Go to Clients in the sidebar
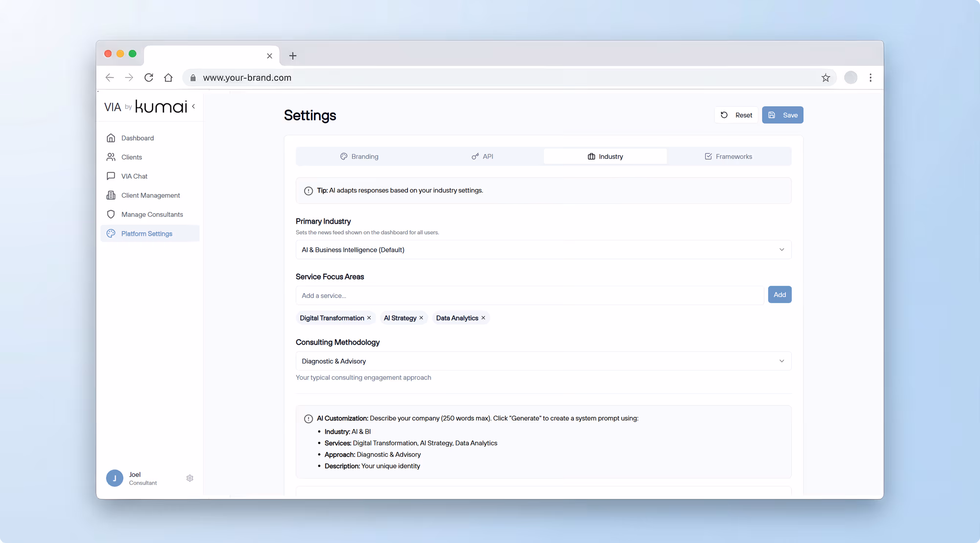The width and height of the screenshot is (980, 543). [x=131, y=157]
